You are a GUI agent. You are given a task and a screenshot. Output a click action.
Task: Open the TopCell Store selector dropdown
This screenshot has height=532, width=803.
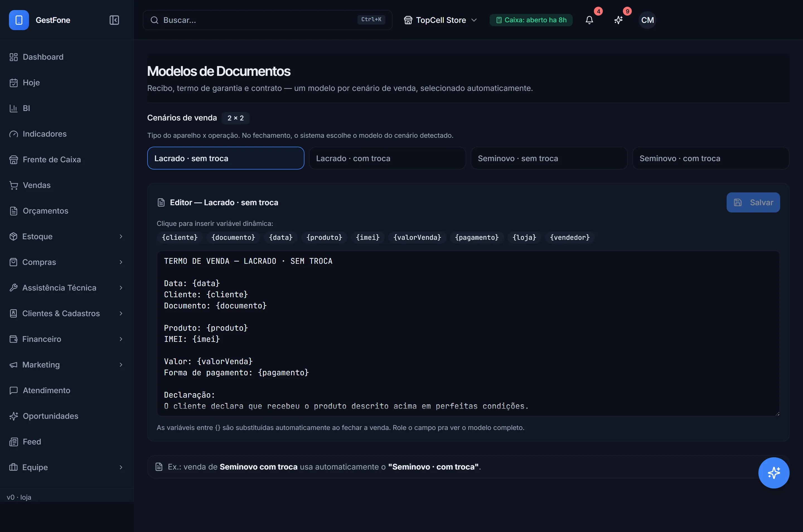point(440,20)
